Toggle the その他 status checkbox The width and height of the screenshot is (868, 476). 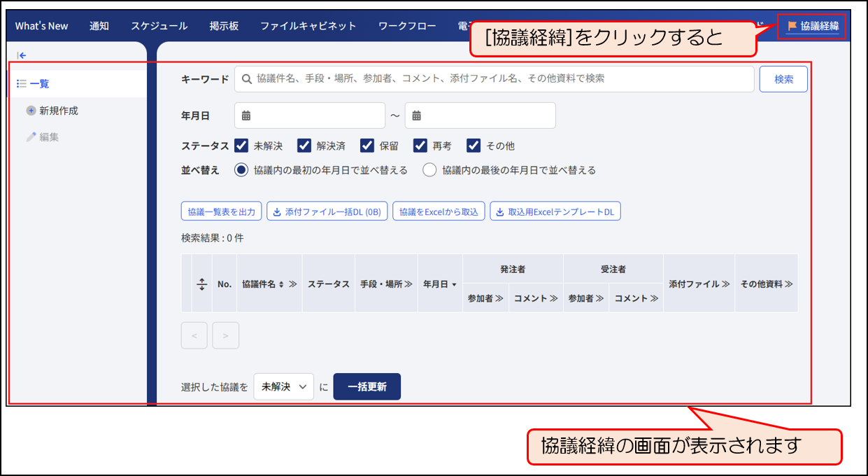point(474,146)
